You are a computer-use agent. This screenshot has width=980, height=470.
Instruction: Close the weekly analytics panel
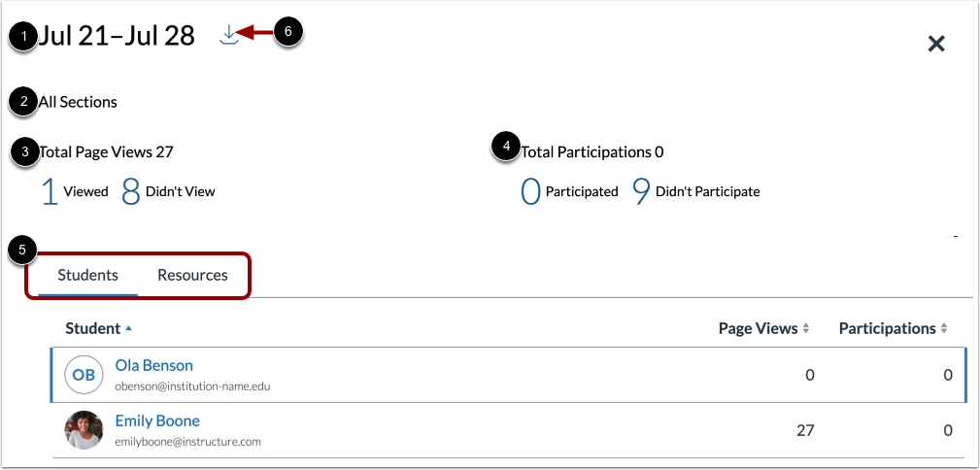pos(936,44)
